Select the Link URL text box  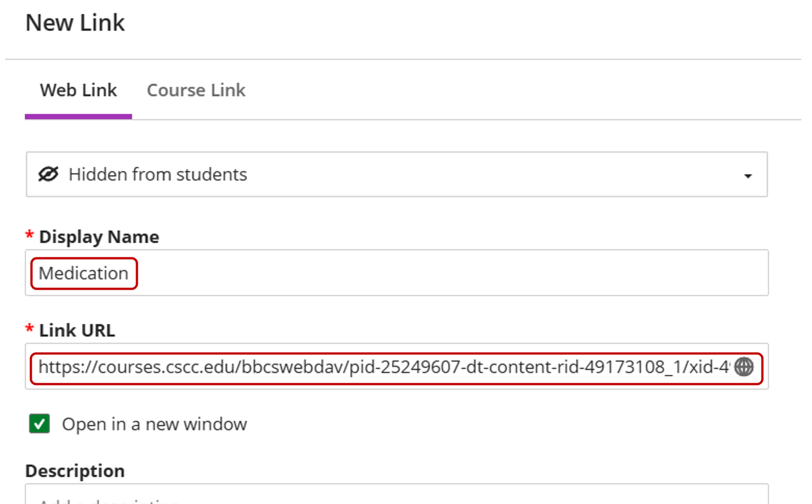pyautogui.click(x=340, y=367)
